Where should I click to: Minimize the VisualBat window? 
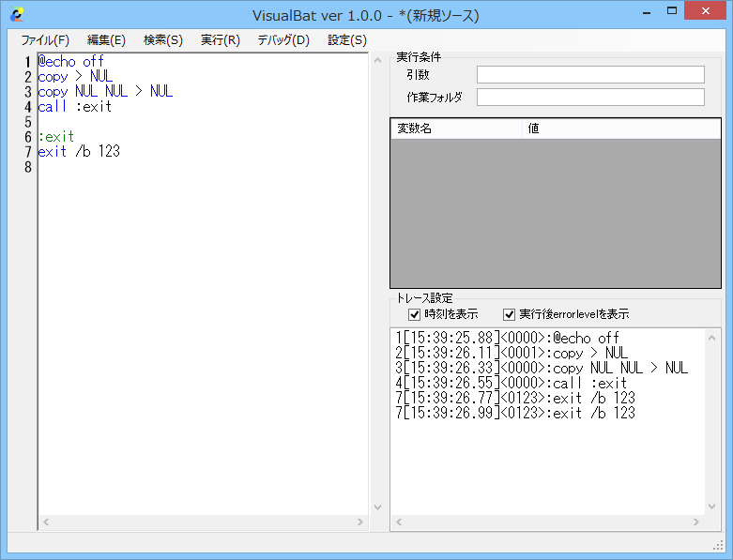[647, 11]
